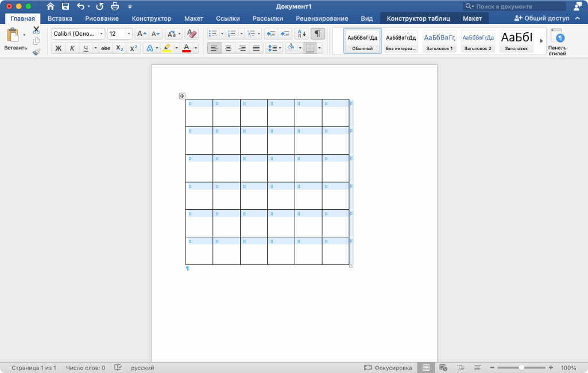Apply the Заголовок 1 style
The width and height of the screenshot is (588, 373).
click(x=439, y=41)
